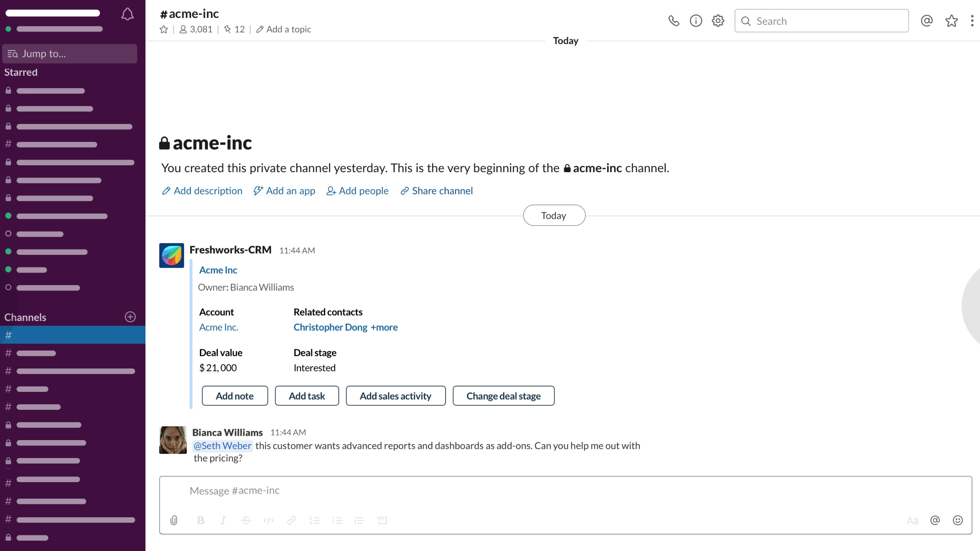Click Add a topic
980x551 pixels.
coord(284,29)
